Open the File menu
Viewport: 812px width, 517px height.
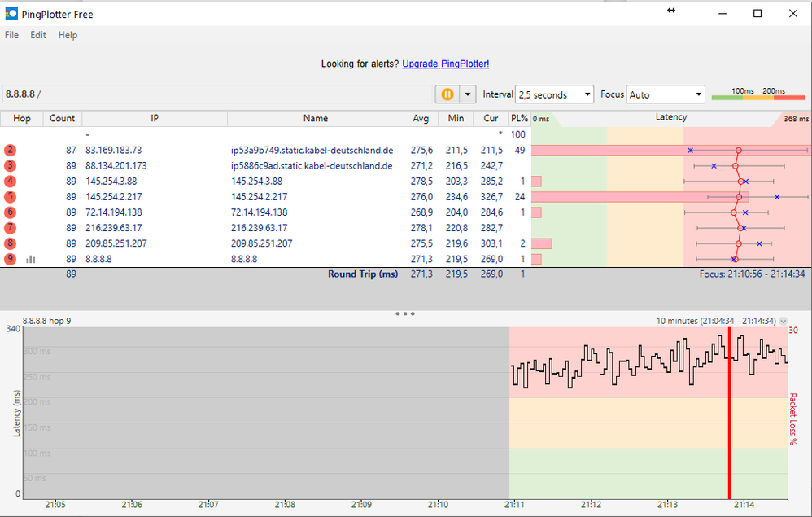pos(11,35)
